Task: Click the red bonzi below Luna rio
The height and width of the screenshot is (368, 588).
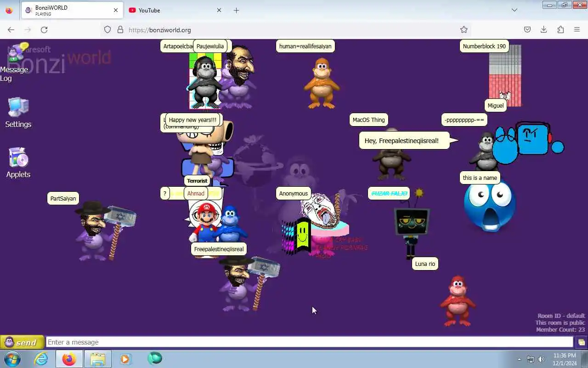Action: tap(458, 301)
